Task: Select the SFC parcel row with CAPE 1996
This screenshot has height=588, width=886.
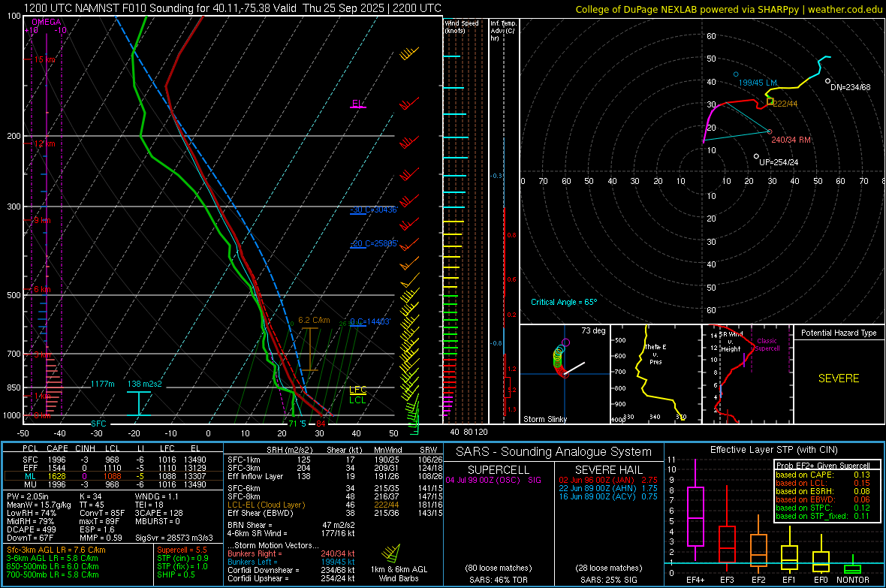Action: (113, 460)
